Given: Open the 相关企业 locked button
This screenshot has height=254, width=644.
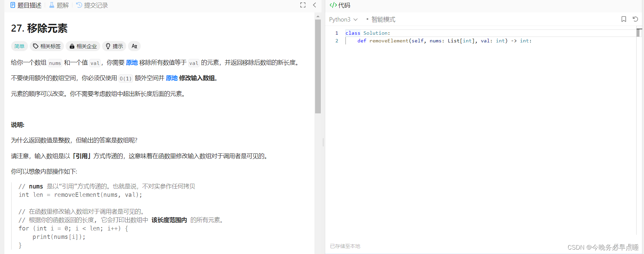Looking at the screenshot, I should pos(83,46).
